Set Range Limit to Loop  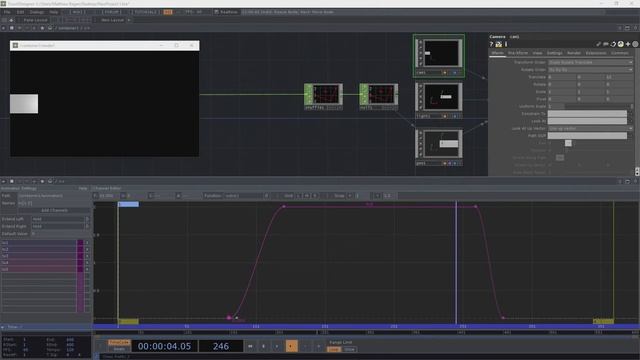pyautogui.click(x=333, y=349)
